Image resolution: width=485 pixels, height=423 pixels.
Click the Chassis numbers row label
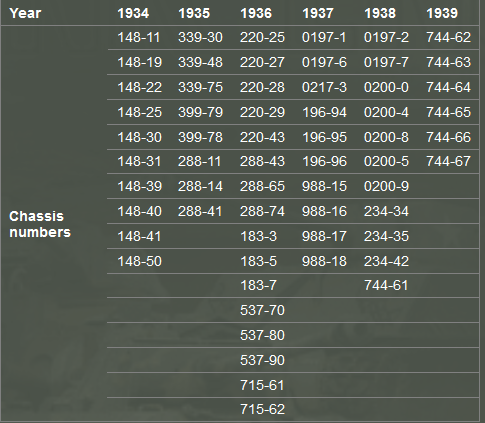click(x=40, y=224)
